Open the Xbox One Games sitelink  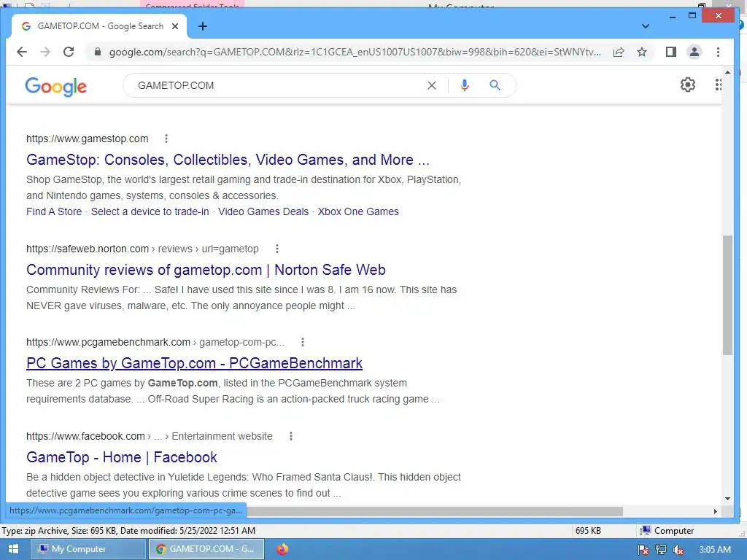point(358,211)
